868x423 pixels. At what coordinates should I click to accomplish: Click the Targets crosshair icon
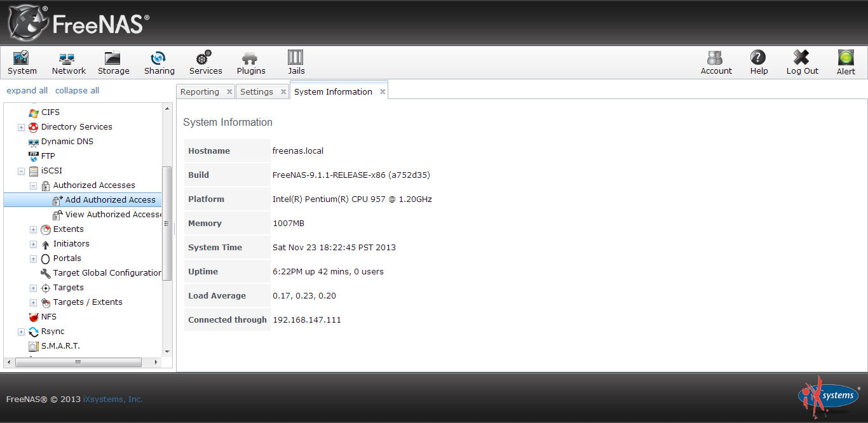click(46, 288)
